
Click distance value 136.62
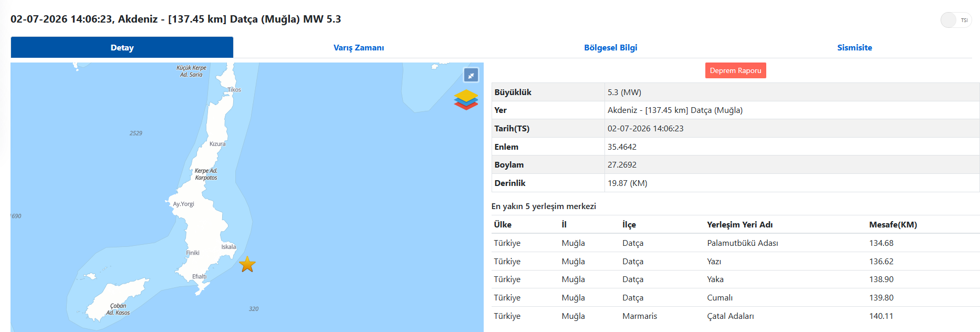(881, 262)
